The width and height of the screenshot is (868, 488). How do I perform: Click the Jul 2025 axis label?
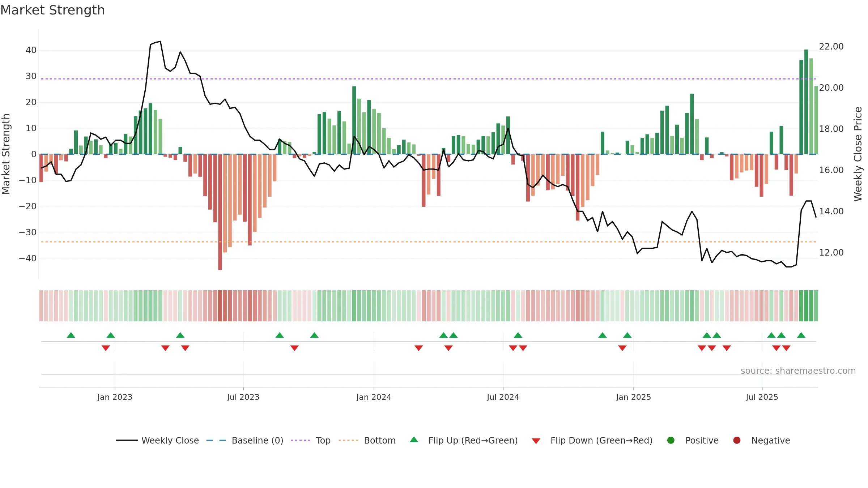coord(762,397)
